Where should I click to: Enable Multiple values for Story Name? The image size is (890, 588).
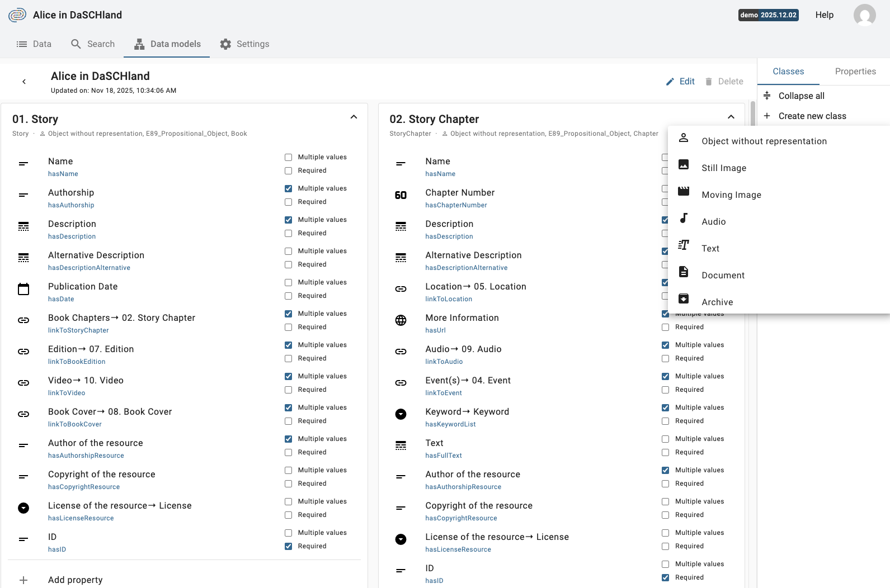[289, 157]
